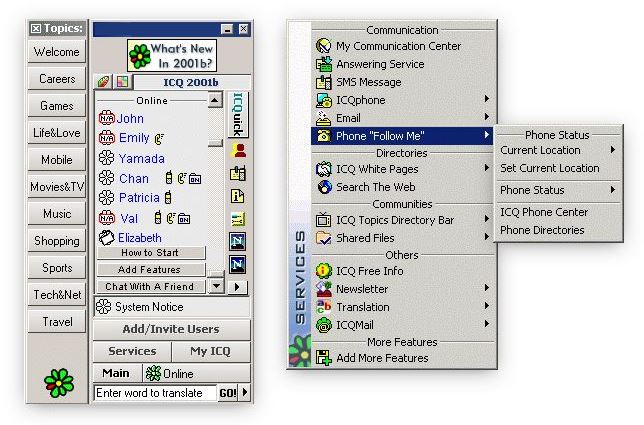644x425 pixels.
Task: Expand the Email submenu arrow
Action: click(487, 117)
